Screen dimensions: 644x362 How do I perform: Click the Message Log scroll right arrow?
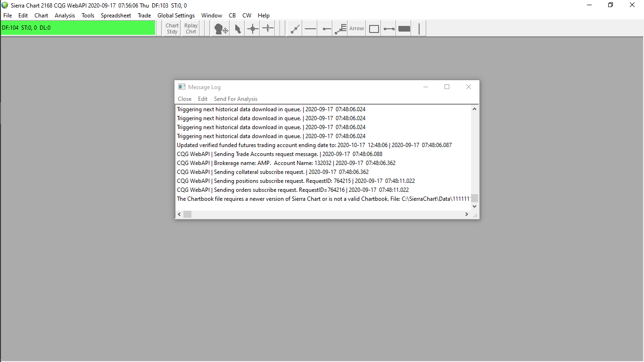[x=467, y=214]
